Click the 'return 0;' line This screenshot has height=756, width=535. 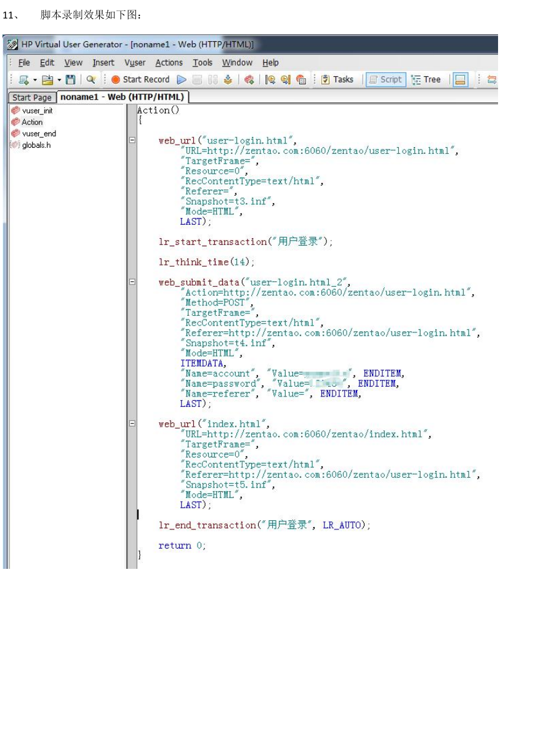tap(182, 545)
